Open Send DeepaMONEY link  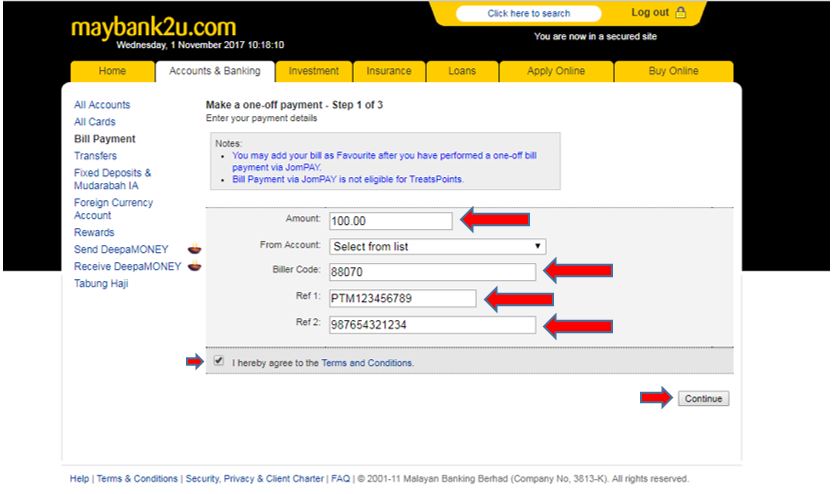pyautogui.click(x=121, y=249)
